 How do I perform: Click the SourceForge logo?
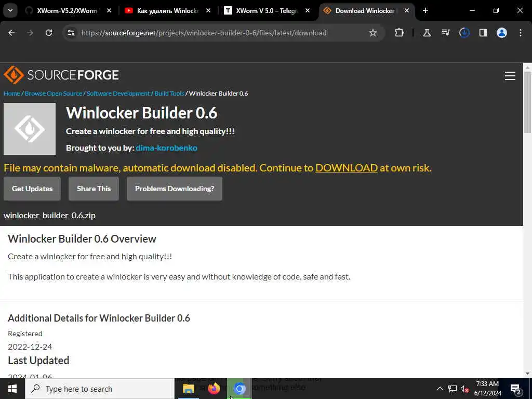pyautogui.click(x=61, y=75)
